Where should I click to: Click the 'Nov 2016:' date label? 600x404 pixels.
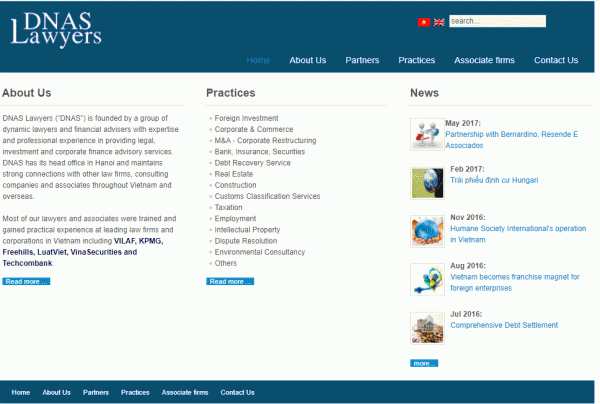click(x=468, y=217)
